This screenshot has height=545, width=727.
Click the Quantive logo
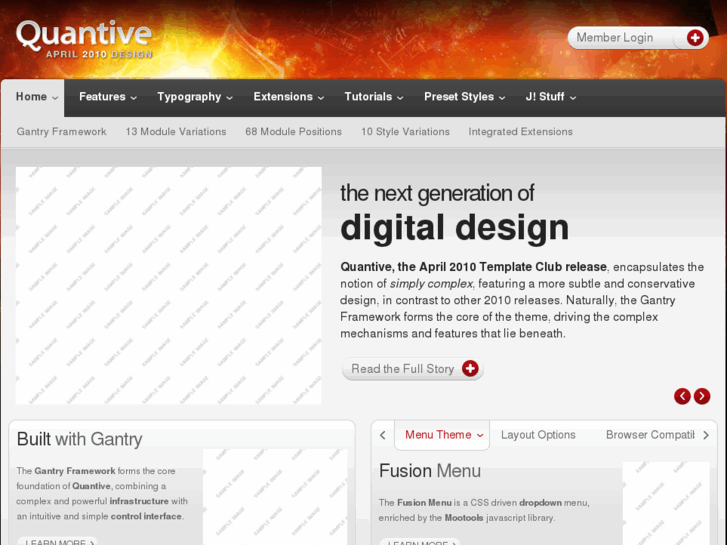[x=84, y=39]
